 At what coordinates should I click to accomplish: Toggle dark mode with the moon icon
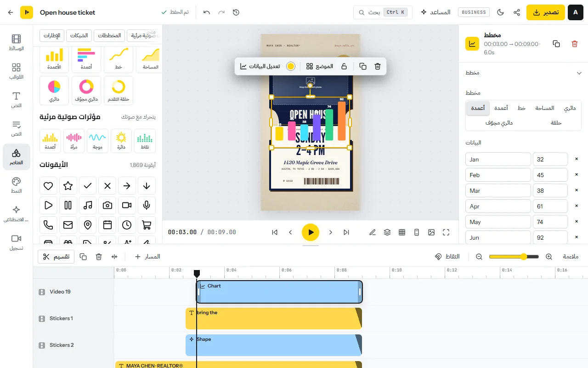pyautogui.click(x=501, y=12)
